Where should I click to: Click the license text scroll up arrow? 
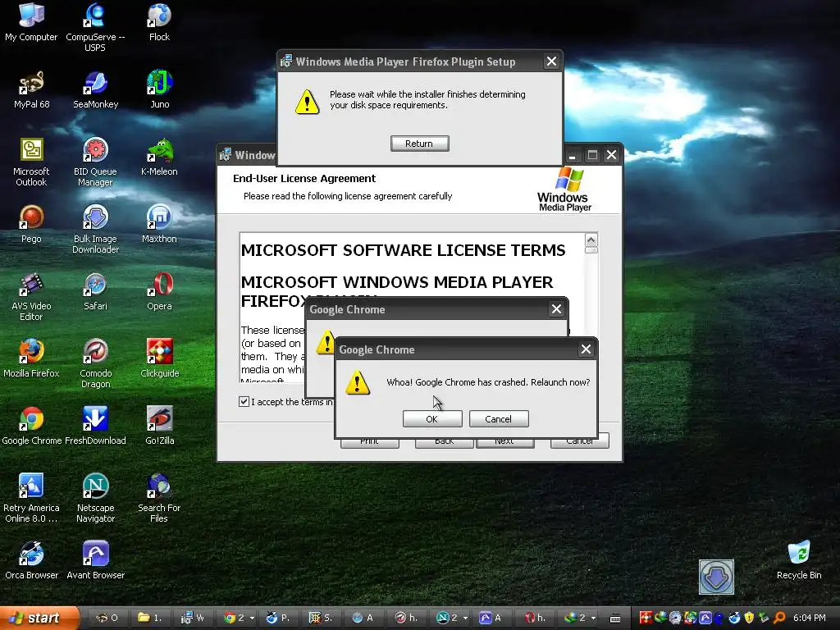pos(591,240)
